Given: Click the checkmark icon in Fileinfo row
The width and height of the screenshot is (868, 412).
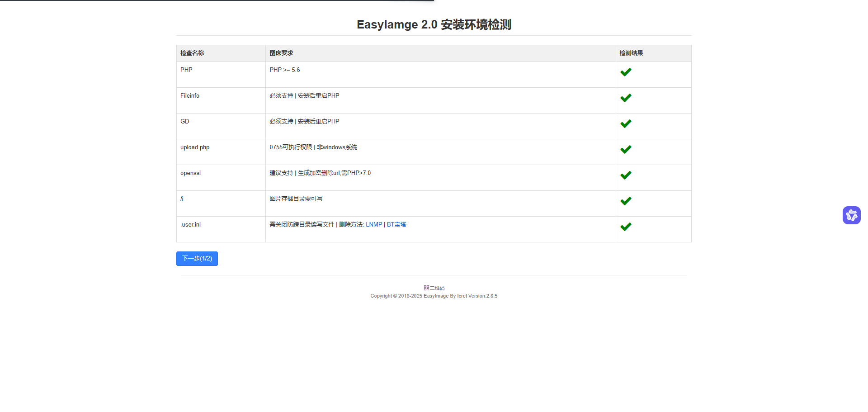Looking at the screenshot, I should coord(626,98).
